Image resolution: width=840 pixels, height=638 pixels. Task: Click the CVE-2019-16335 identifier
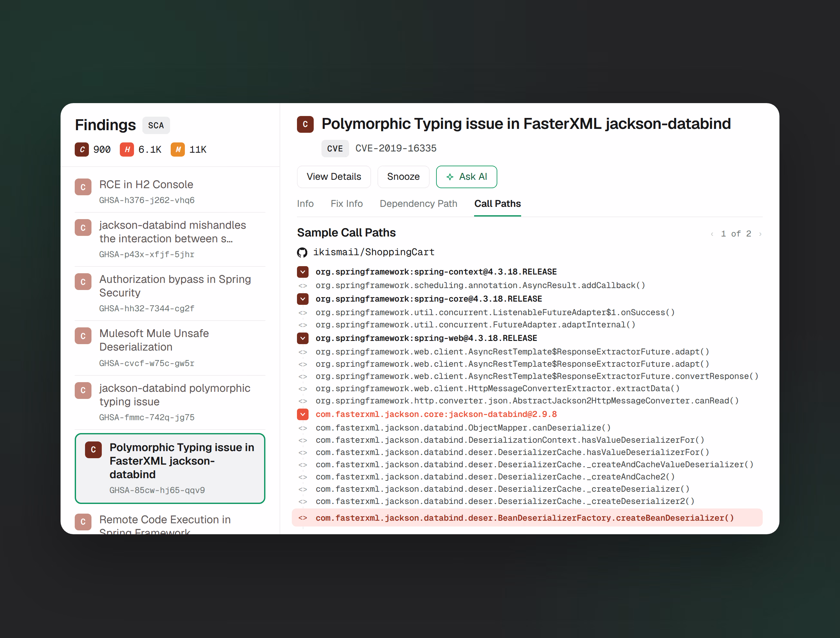pyautogui.click(x=396, y=148)
